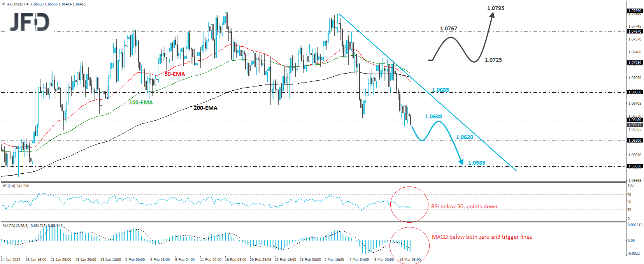Click the RSI(14) 34.6598 indicator label
The height and width of the screenshot is (264, 644).
pos(16,186)
